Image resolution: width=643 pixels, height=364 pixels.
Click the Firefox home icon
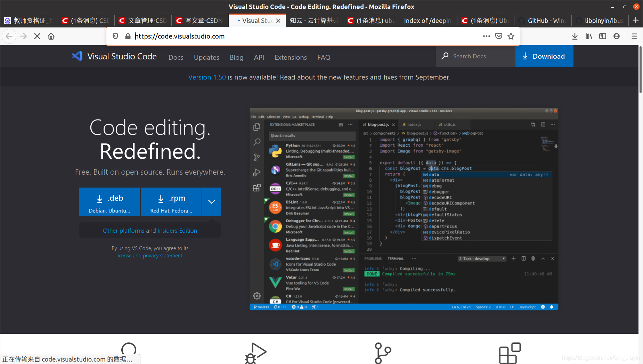click(x=51, y=36)
